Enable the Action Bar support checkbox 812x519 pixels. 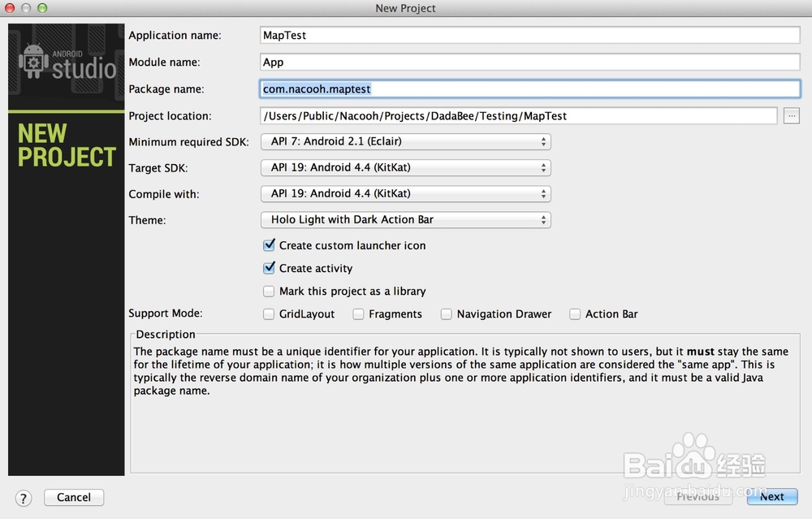(575, 314)
